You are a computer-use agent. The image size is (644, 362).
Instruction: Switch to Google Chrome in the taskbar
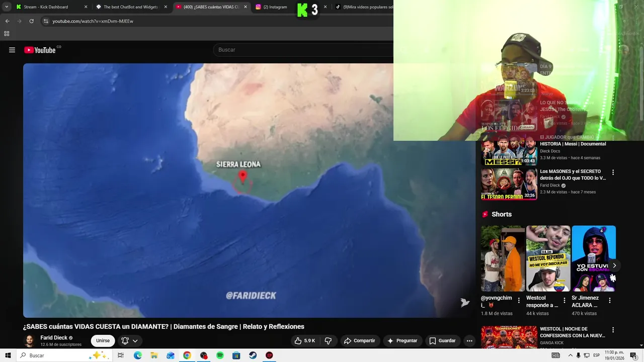tap(187, 355)
